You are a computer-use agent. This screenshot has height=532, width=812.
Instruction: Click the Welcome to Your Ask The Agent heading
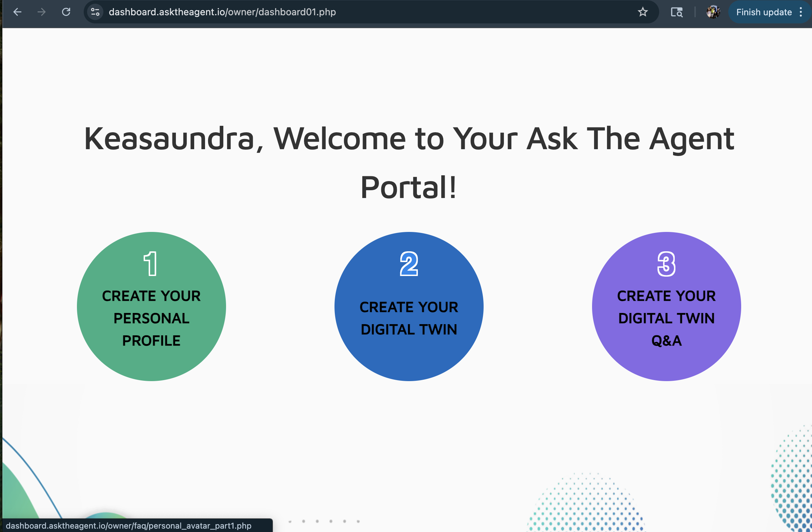coord(409,163)
